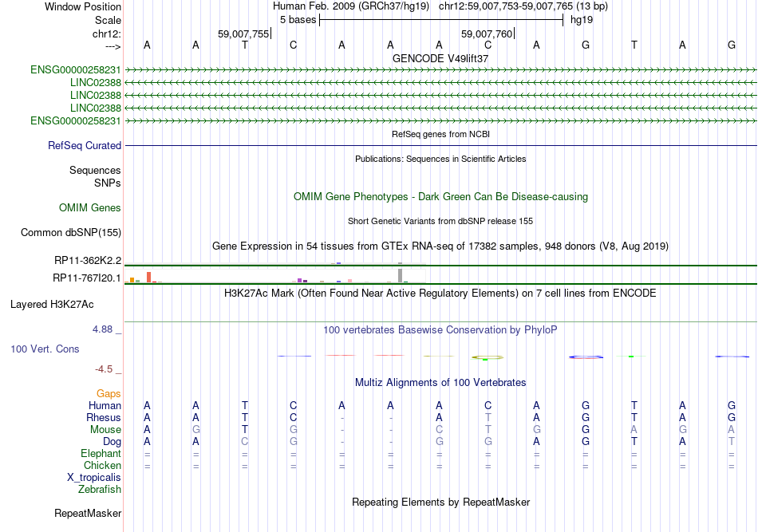The width and height of the screenshot is (758, 532).
Task: Open 100 vertebrates Basewise Conservation by PhyloP
Action: tap(440, 330)
